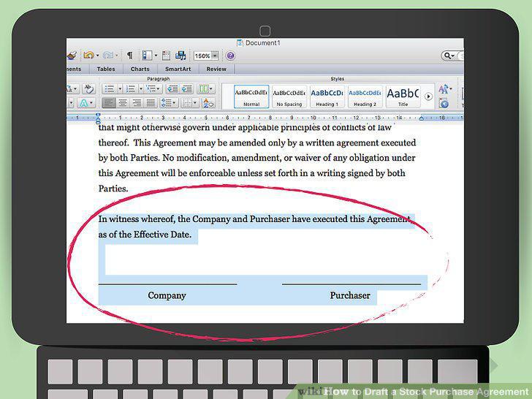532x399 pixels.
Task: Open Change Quick Styles settings icon
Action: click(445, 89)
